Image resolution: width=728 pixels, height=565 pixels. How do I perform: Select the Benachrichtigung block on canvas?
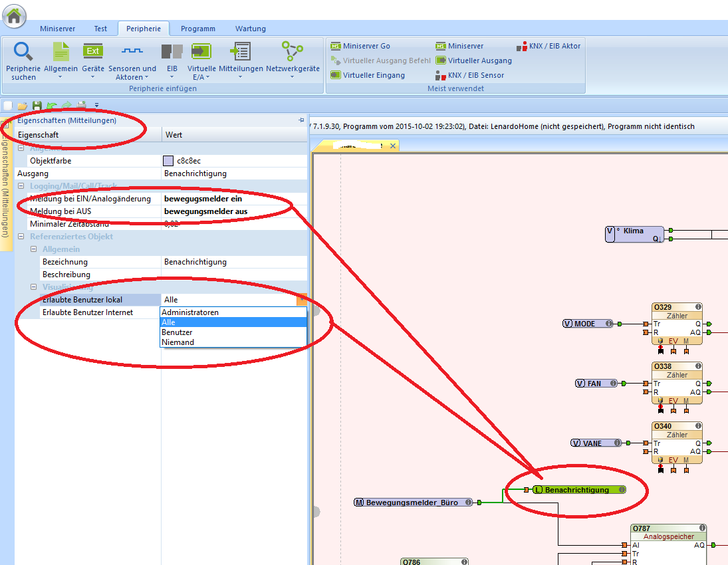coord(576,490)
